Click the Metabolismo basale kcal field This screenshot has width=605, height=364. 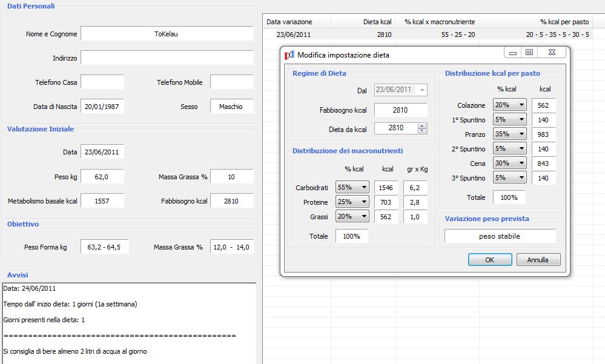point(102,201)
